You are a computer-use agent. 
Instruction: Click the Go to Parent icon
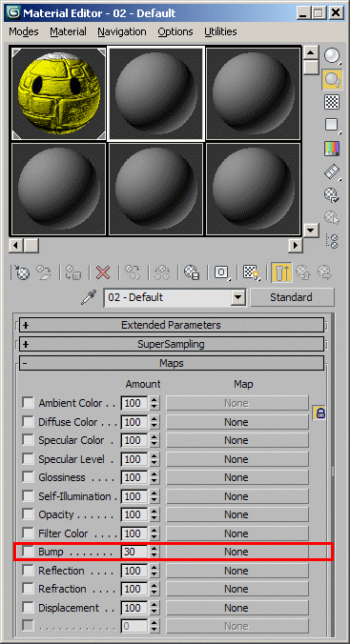coord(303,272)
